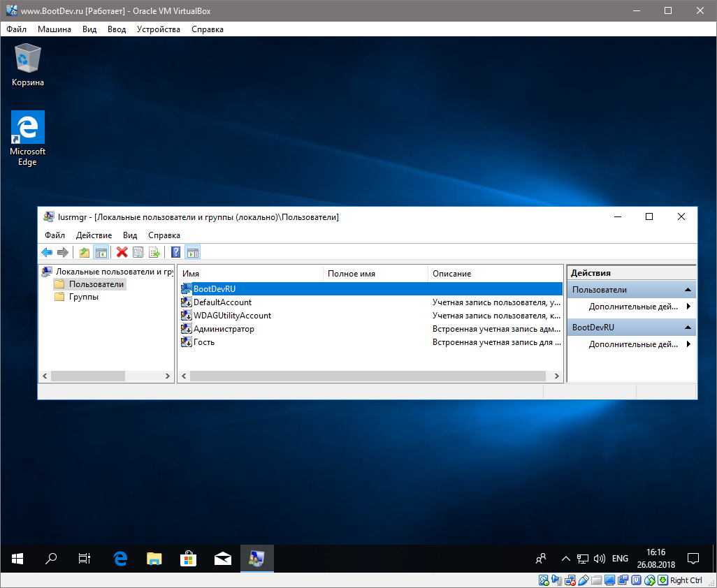Select the WDAGUtilityAccount user row
This screenshot has width=717, height=588.
[x=371, y=315]
